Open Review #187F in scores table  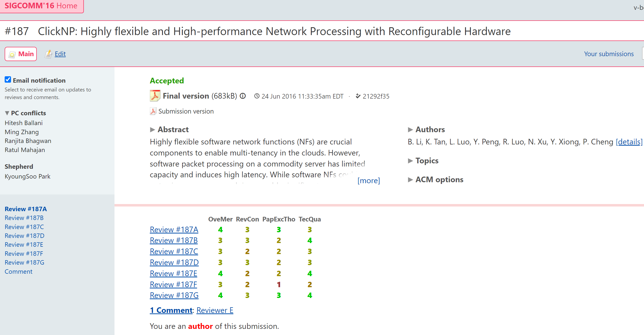[x=174, y=284]
